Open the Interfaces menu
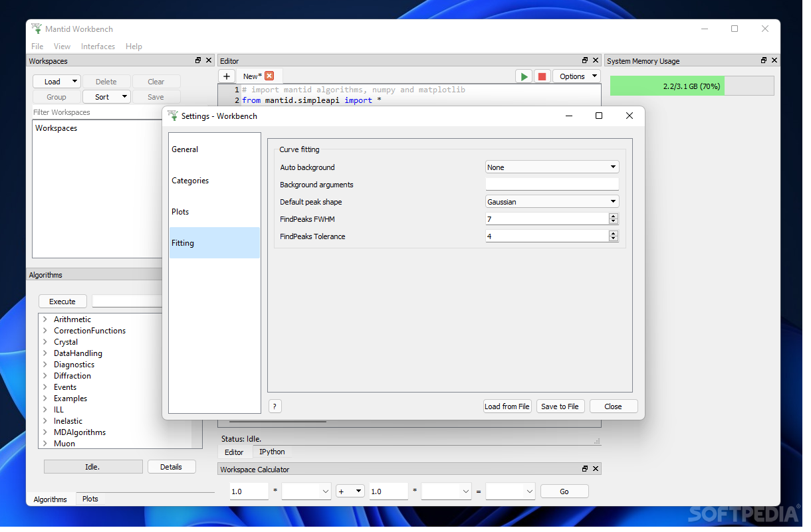This screenshot has width=811, height=532. coord(98,46)
